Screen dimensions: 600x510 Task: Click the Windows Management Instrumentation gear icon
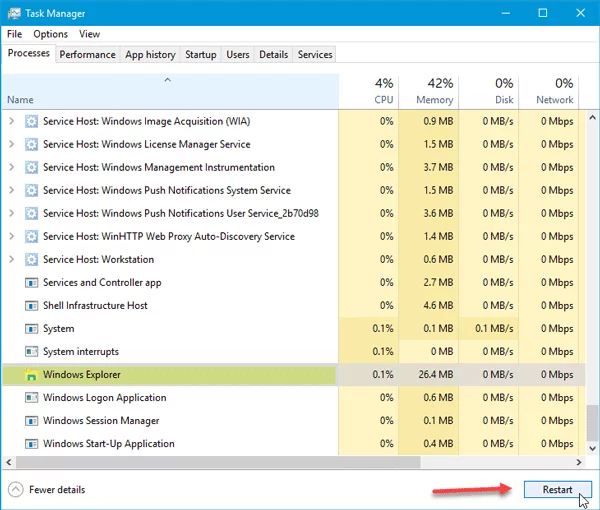pyautogui.click(x=31, y=167)
